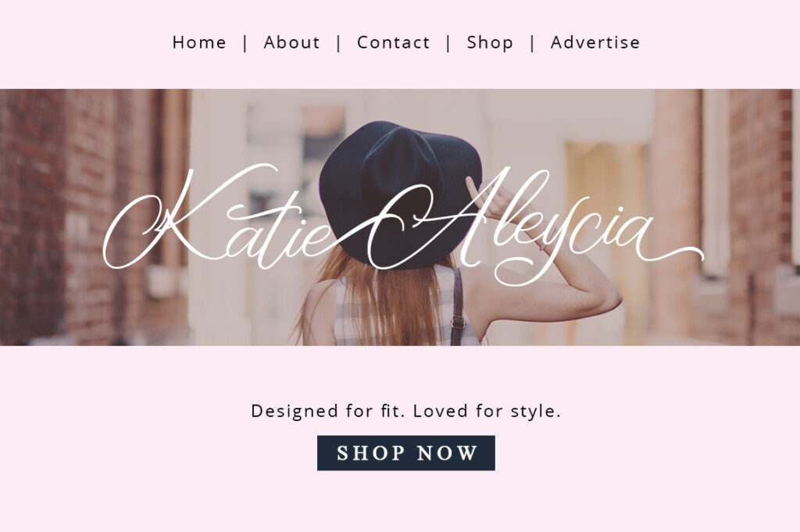Click the separator between Shop and Advertise

[532, 43]
